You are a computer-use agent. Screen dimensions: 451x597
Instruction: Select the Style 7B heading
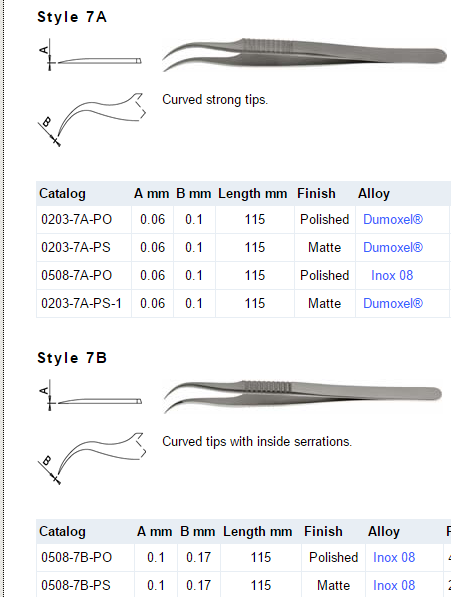pyautogui.click(x=72, y=358)
